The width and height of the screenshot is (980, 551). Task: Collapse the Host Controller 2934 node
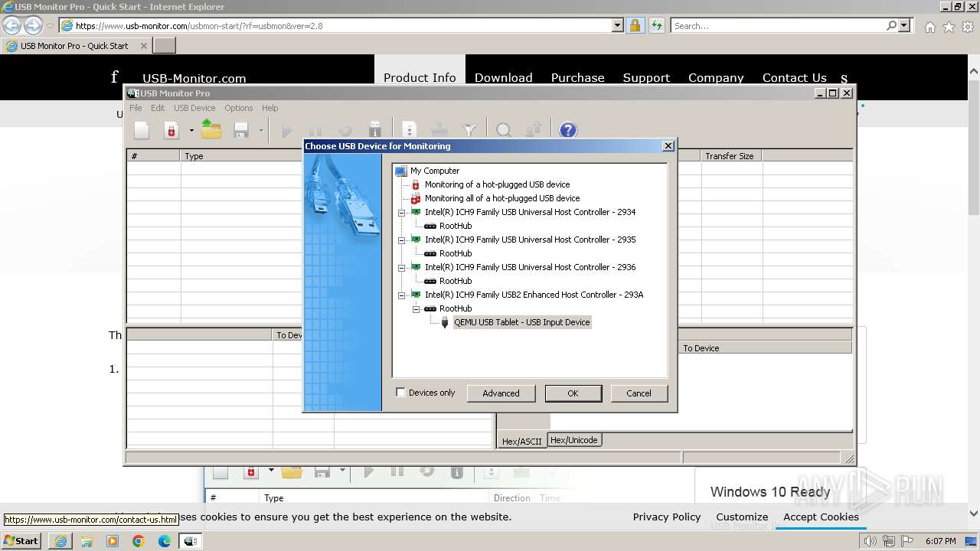[401, 212]
